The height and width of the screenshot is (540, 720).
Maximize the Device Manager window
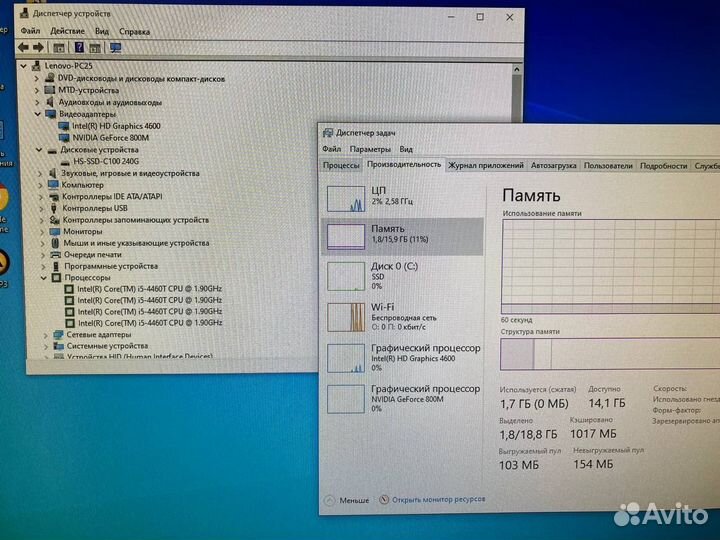(x=480, y=17)
